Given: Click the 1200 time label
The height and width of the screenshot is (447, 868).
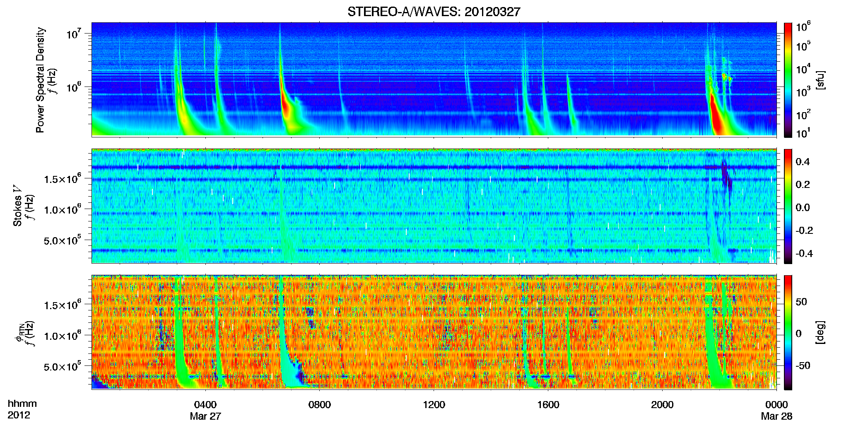Looking at the screenshot, I should [434, 405].
